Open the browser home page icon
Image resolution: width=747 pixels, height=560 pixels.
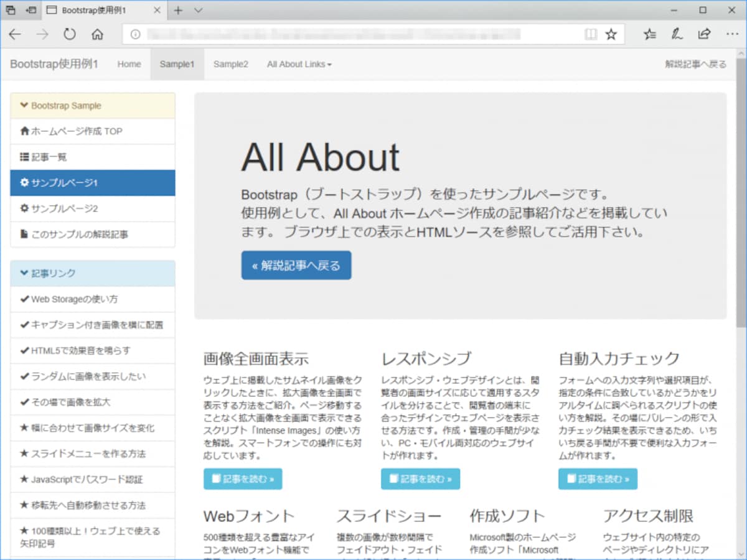click(x=97, y=34)
